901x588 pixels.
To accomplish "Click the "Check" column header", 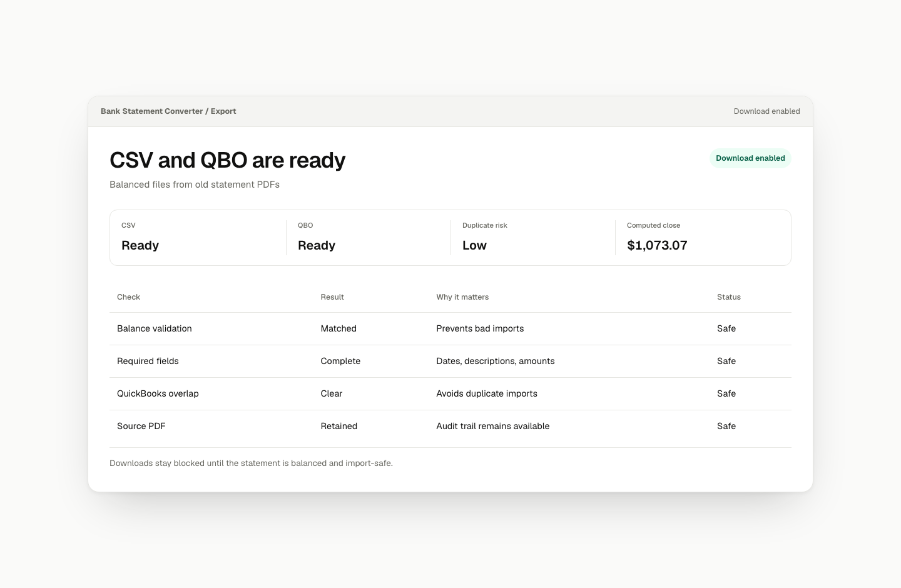I will pos(128,297).
